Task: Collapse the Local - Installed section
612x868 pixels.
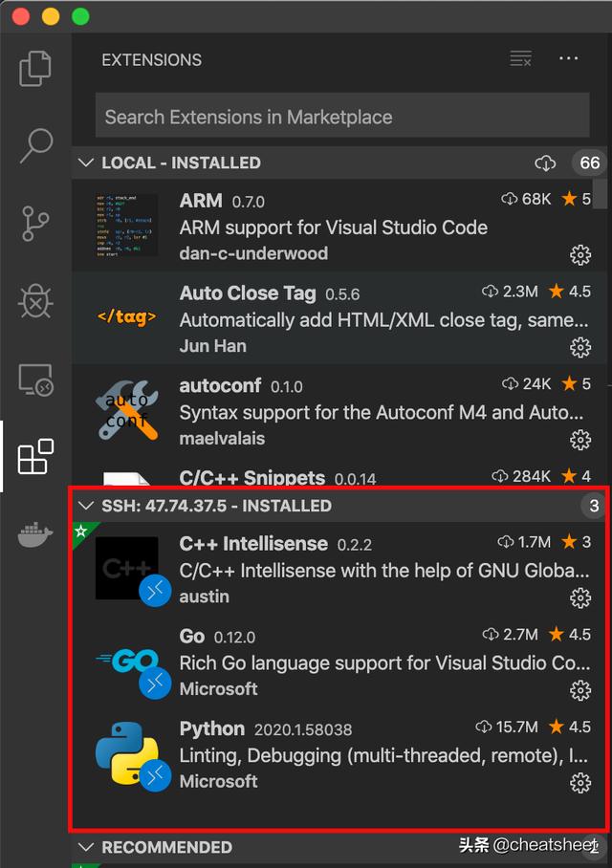Action: [86, 163]
